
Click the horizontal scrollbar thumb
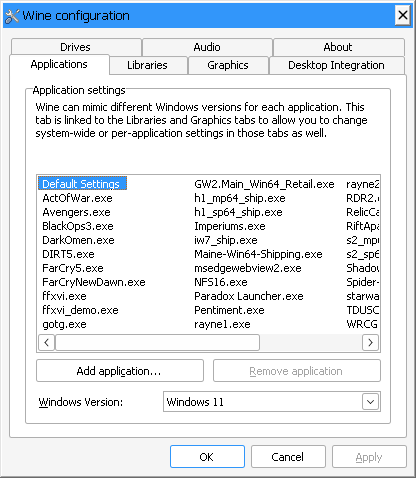pyautogui.click(x=157, y=342)
